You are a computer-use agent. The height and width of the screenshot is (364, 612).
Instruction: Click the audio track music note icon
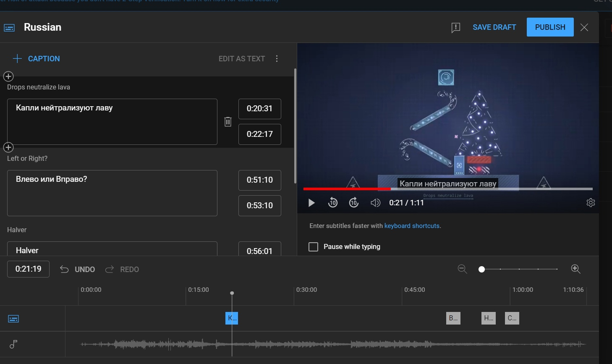point(13,344)
